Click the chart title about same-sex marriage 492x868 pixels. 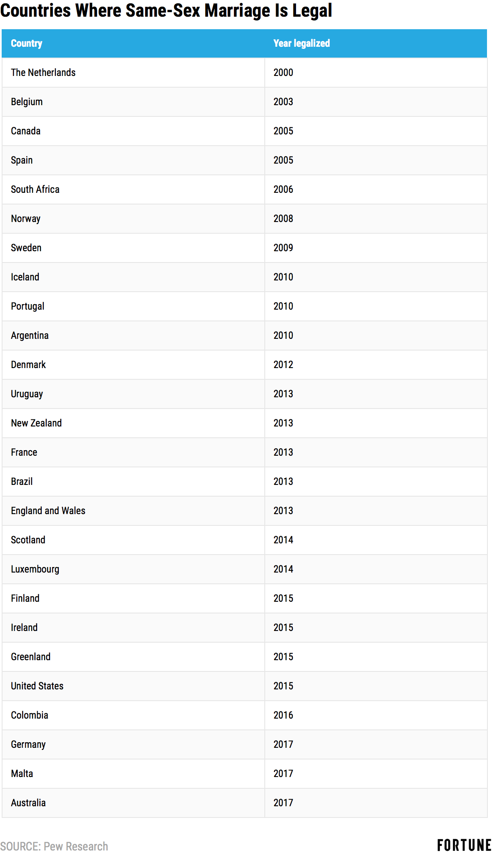(x=166, y=11)
